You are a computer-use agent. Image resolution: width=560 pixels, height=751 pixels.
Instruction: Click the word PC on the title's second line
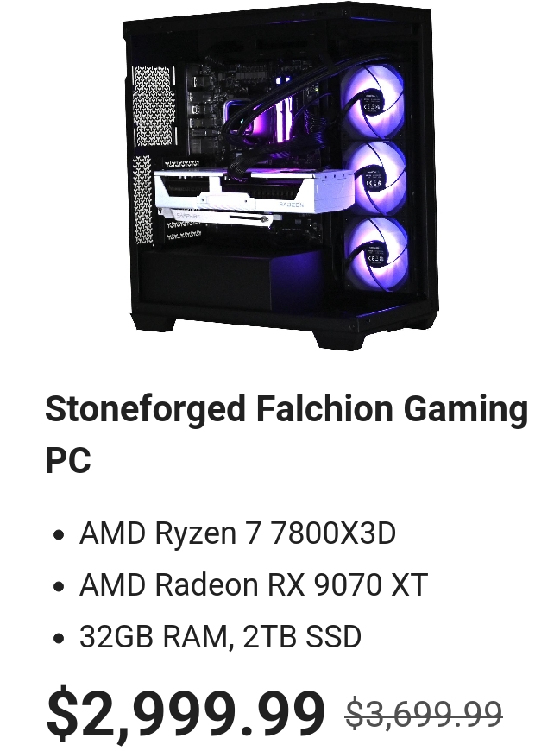tap(68, 460)
